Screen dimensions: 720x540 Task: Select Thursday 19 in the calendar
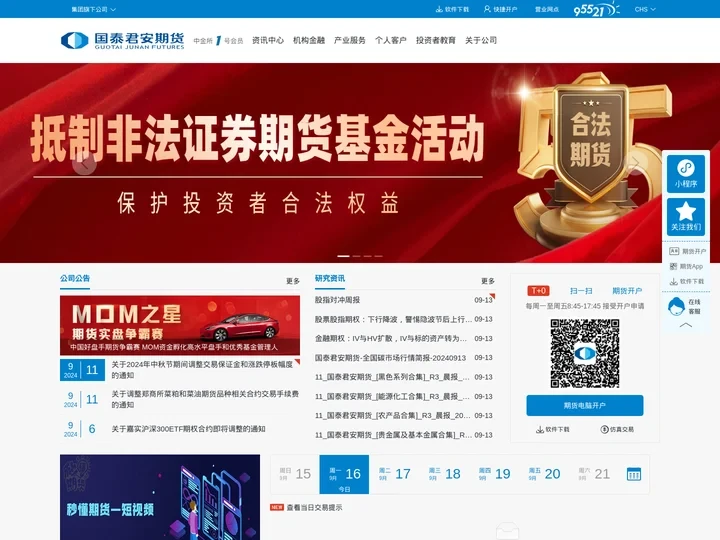(x=494, y=474)
